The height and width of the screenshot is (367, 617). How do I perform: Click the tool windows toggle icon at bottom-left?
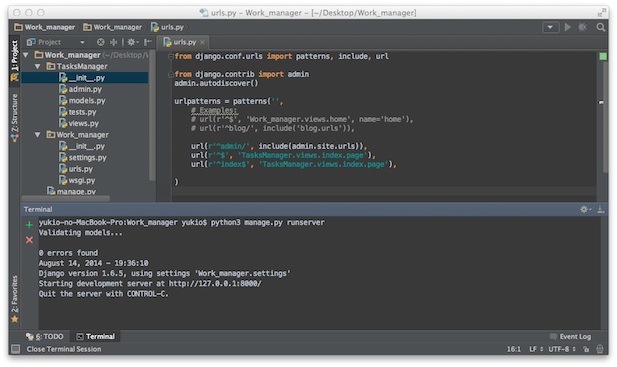pos(15,349)
